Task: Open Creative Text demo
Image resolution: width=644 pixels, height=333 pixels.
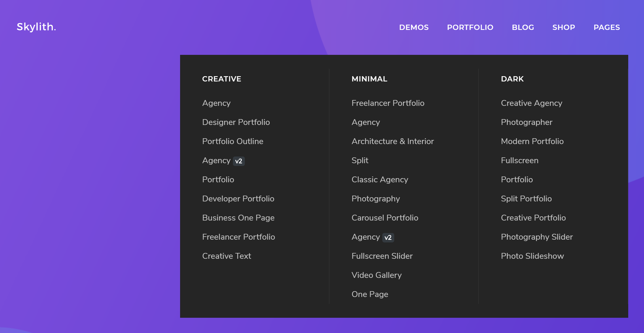Action: [x=227, y=256]
